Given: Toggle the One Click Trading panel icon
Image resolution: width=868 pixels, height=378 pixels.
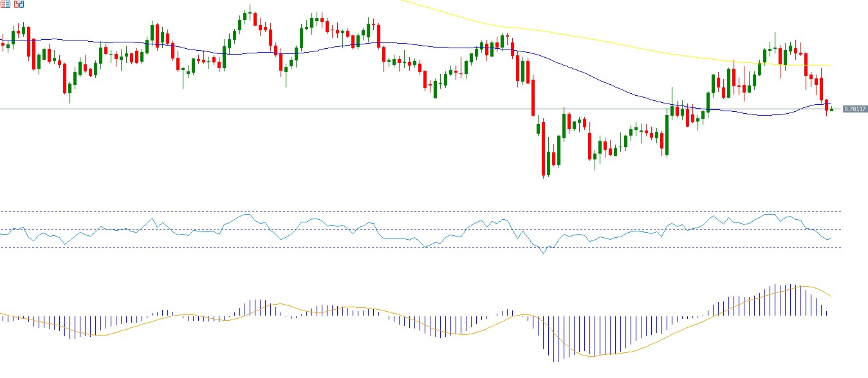Looking at the screenshot, I should pyautogui.click(x=19, y=4).
